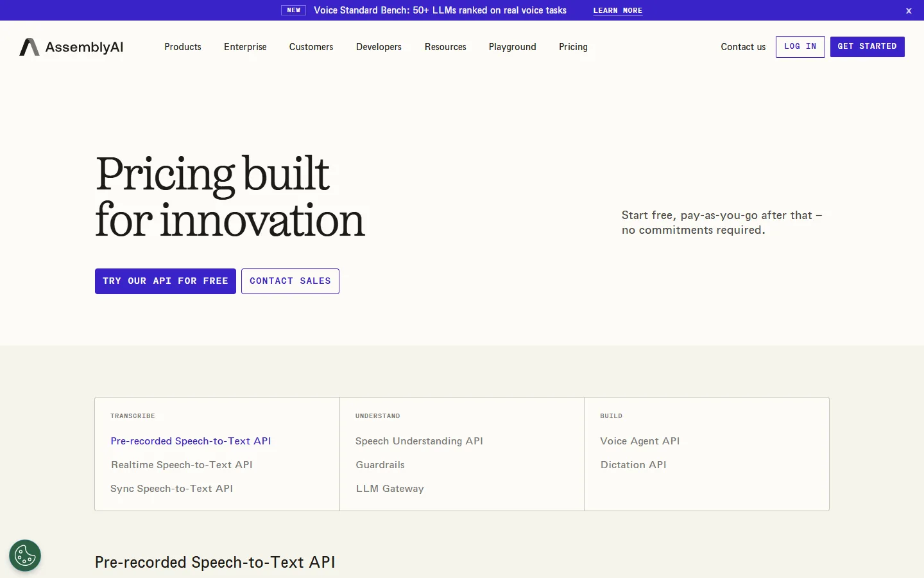Screen dimensions: 924x578
Task: Click the Contact Sales button
Action: [x=290, y=281]
